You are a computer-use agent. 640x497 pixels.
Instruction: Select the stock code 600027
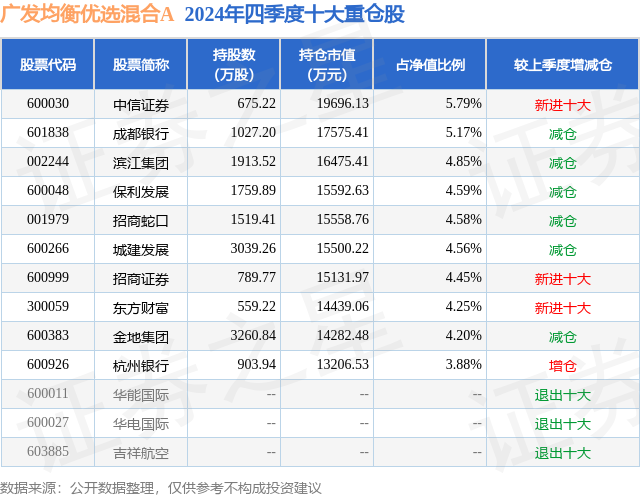pyautogui.click(x=48, y=422)
